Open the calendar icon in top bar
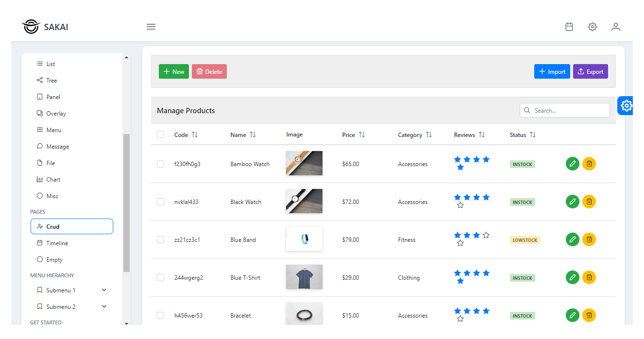This screenshot has height=339, width=644. 569,27
